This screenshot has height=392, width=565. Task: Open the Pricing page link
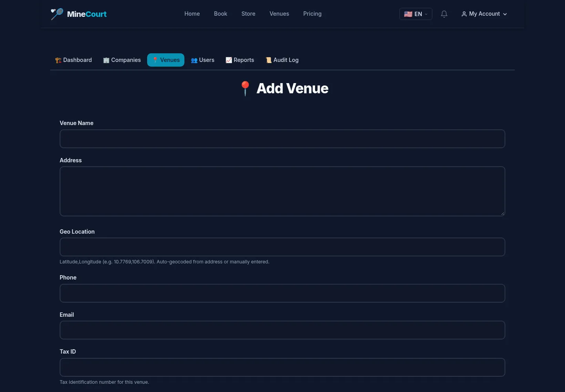click(x=312, y=14)
